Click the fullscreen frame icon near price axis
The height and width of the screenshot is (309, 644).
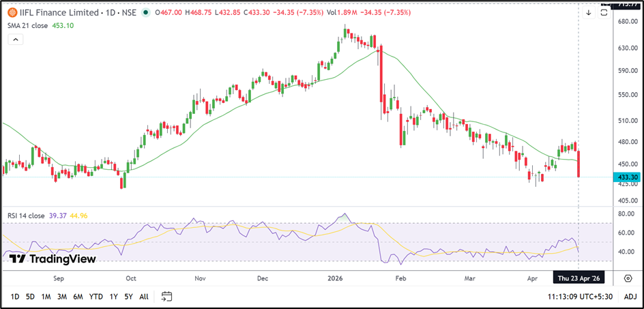[604, 12]
